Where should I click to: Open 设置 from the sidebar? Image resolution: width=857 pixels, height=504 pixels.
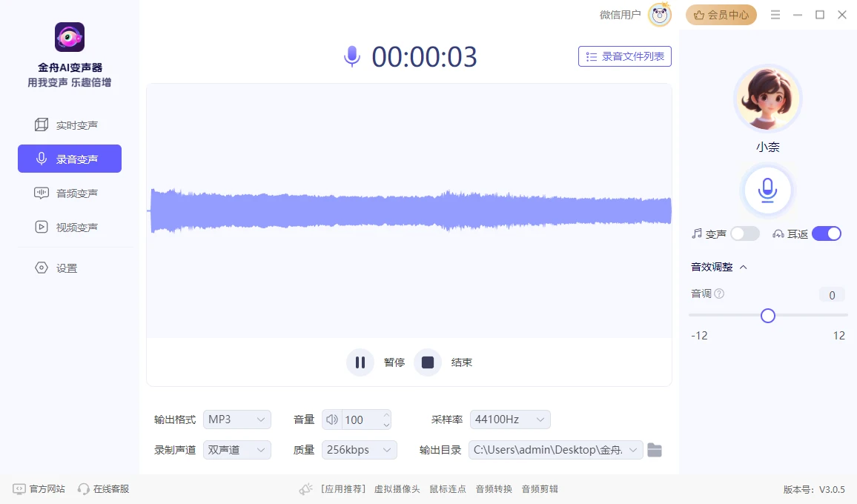(65, 268)
